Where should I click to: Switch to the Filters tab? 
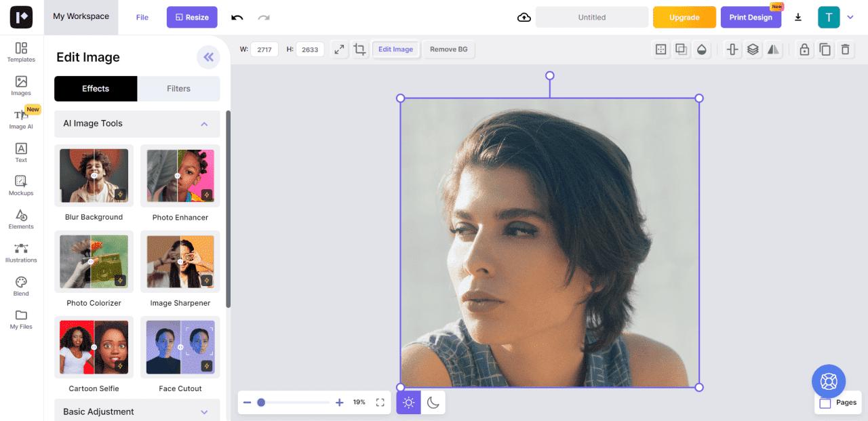178,89
